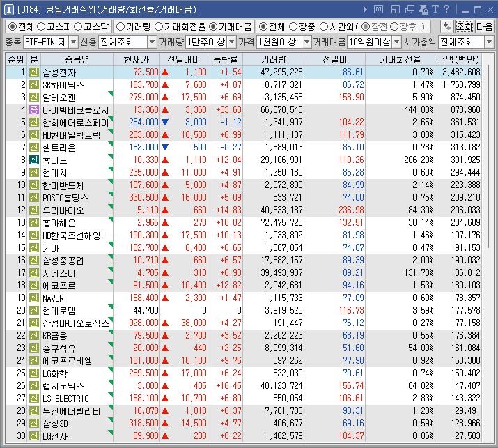Screen dimensions: 498x448
Task: Click the 'm' memo icon in title bar
Action: click(378, 9)
